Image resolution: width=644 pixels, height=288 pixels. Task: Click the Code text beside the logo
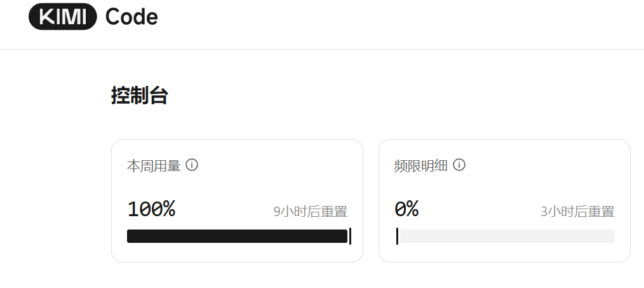click(131, 17)
